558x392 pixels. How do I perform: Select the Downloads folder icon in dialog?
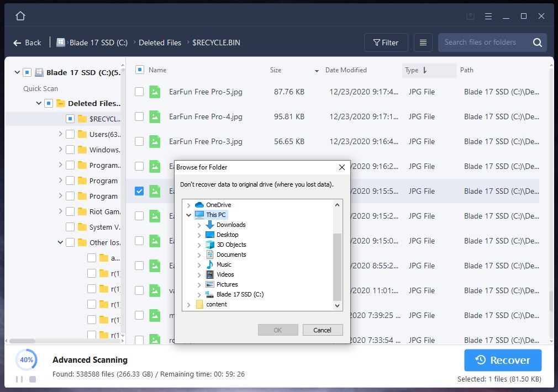210,225
